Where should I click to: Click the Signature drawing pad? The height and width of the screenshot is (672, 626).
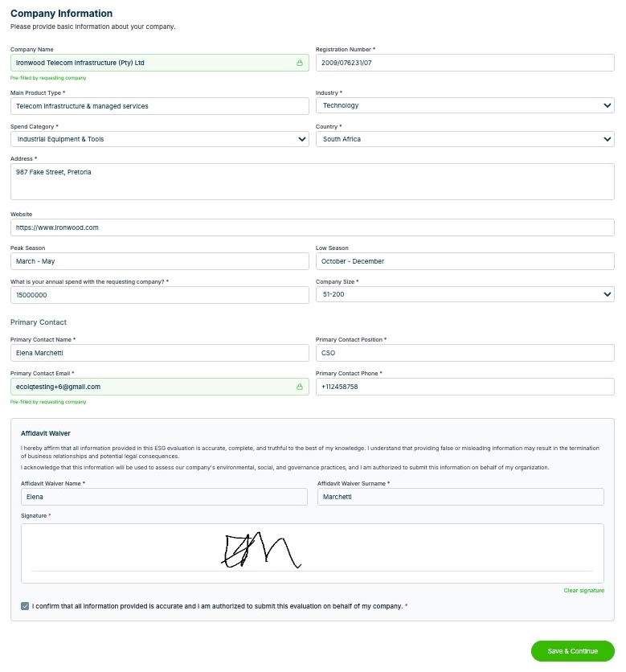[313, 553]
